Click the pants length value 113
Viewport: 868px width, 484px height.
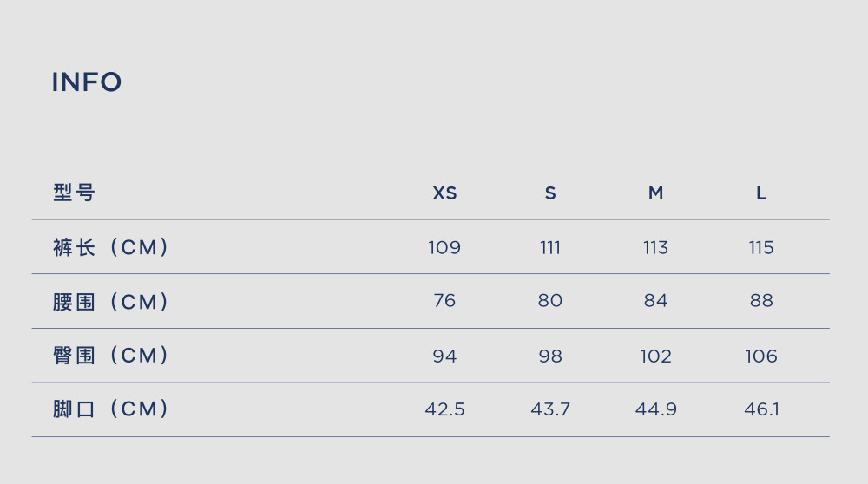655,247
